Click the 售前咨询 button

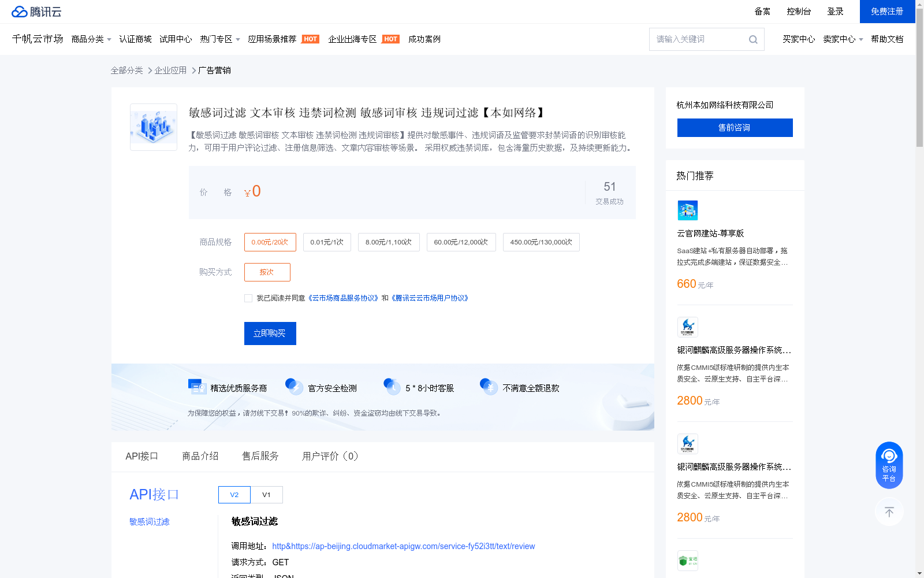tap(735, 128)
